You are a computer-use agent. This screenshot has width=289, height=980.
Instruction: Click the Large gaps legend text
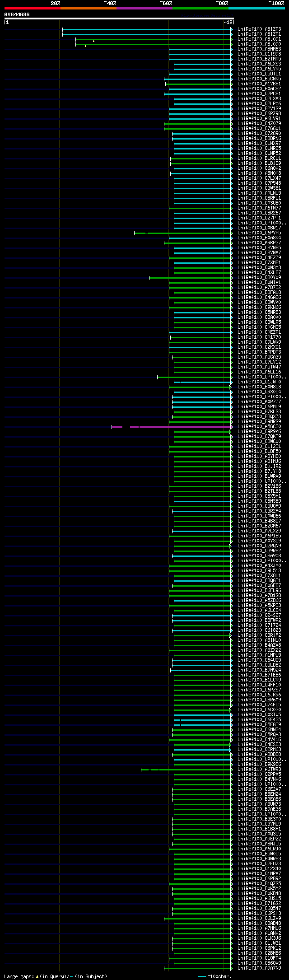coord(56,976)
